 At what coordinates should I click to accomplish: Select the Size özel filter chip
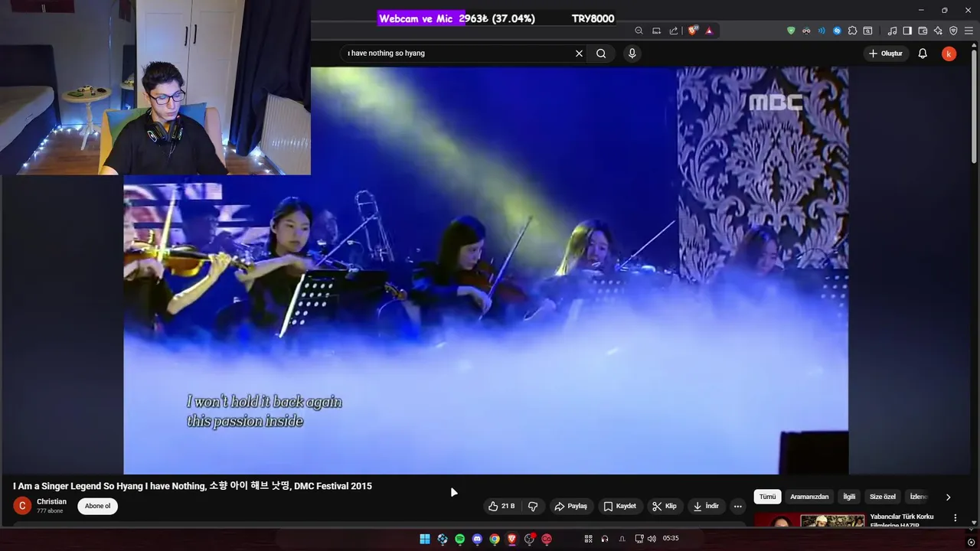883,497
